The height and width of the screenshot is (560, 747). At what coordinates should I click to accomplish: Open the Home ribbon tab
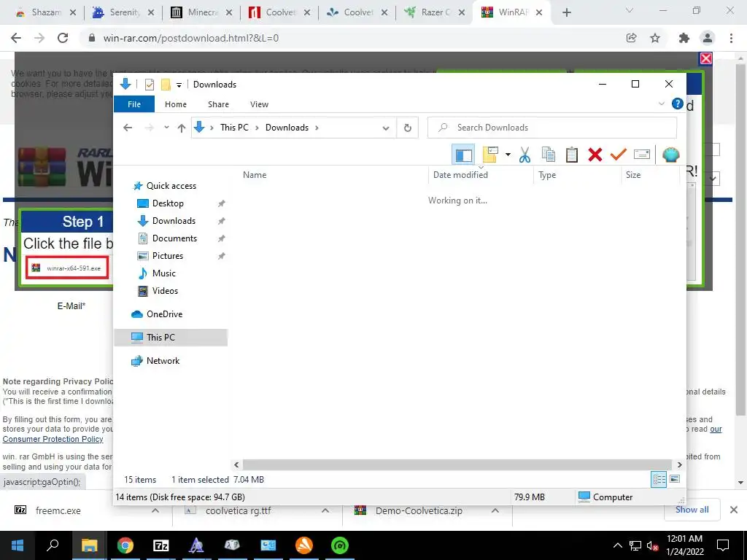[x=175, y=104]
